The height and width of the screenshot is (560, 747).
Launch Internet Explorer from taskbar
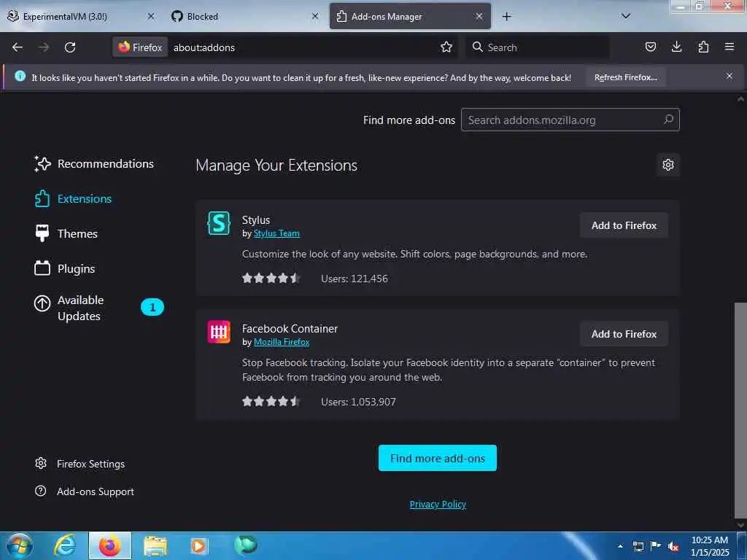tap(65, 545)
